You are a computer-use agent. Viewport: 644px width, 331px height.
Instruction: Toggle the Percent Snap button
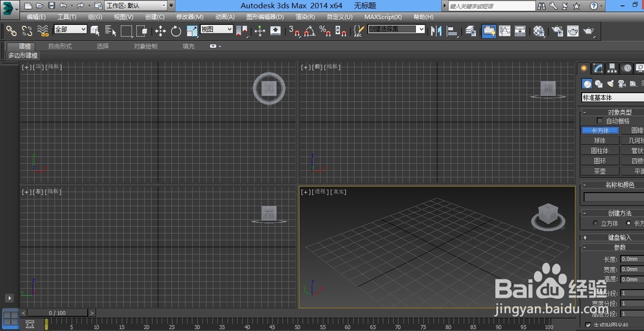[x=325, y=31]
